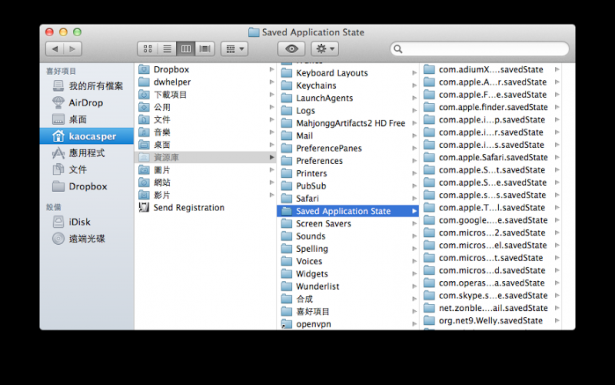The image size is (615, 385).
Task: Go back with the back arrow
Action: point(55,49)
